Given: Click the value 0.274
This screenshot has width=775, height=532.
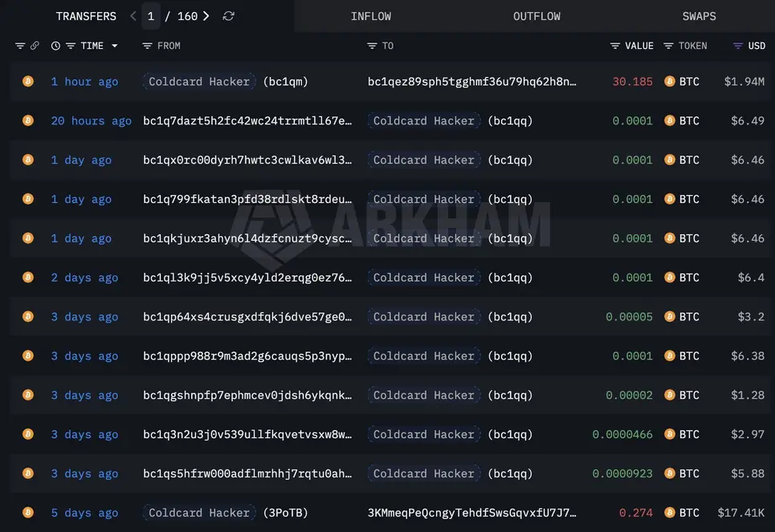Looking at the screenshot, I should click(635, 513).
